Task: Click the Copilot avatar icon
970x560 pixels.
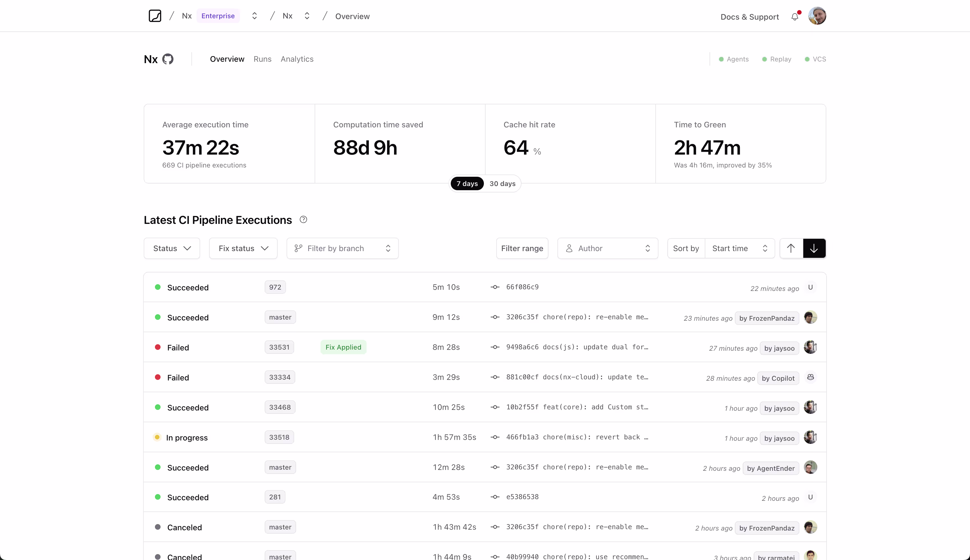Action: pyautogui.click(x=810, y=377)
